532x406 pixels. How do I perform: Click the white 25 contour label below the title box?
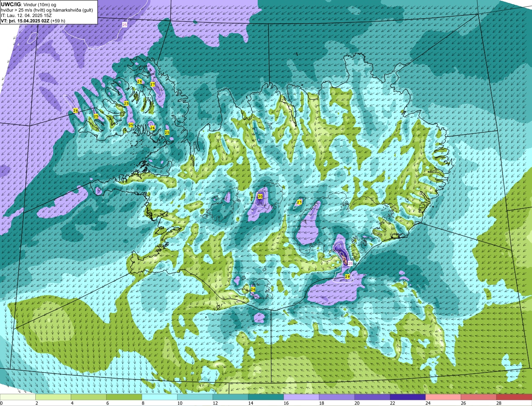(x=125, y=25)
